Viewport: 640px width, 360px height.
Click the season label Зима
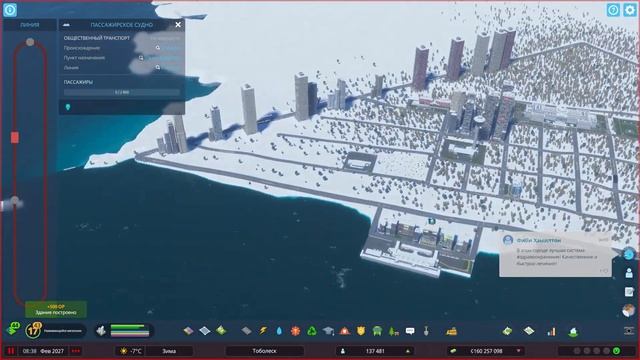(169, 351)
